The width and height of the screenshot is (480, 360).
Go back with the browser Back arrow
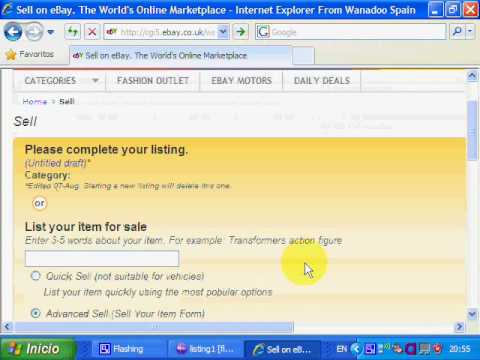(x=13, y=32)
